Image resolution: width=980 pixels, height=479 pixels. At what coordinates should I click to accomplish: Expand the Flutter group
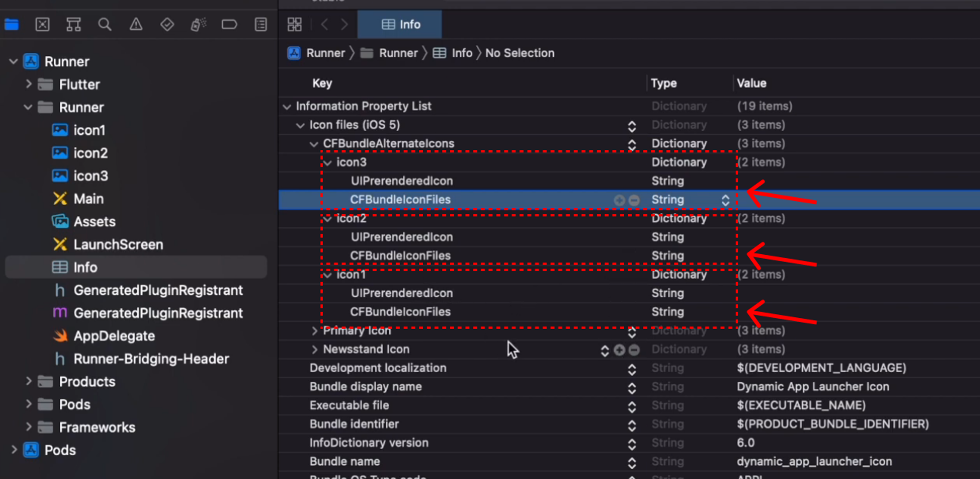(28, 84)
